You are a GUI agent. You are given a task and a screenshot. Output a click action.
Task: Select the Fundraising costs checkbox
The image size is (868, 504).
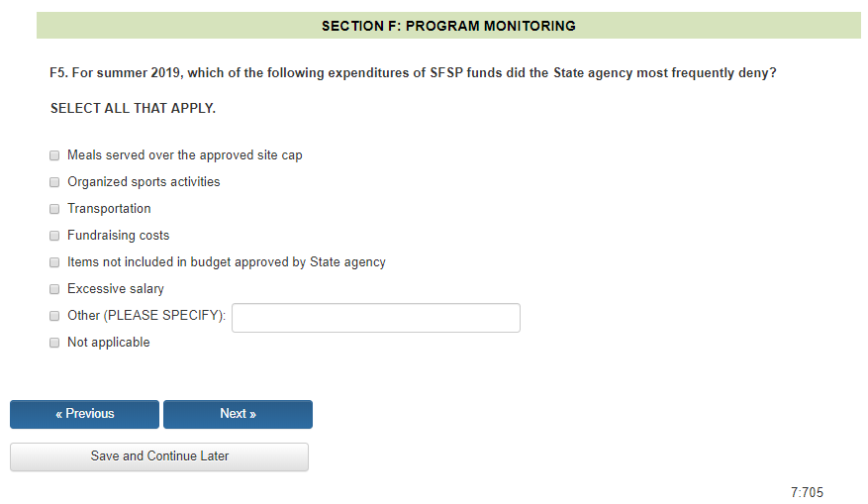(54, 236)
